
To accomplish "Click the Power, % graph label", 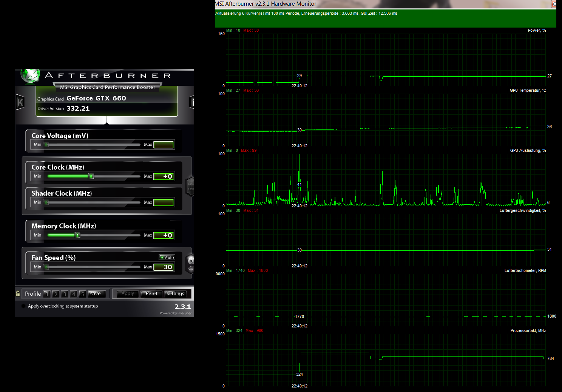I will pos(537,30).
